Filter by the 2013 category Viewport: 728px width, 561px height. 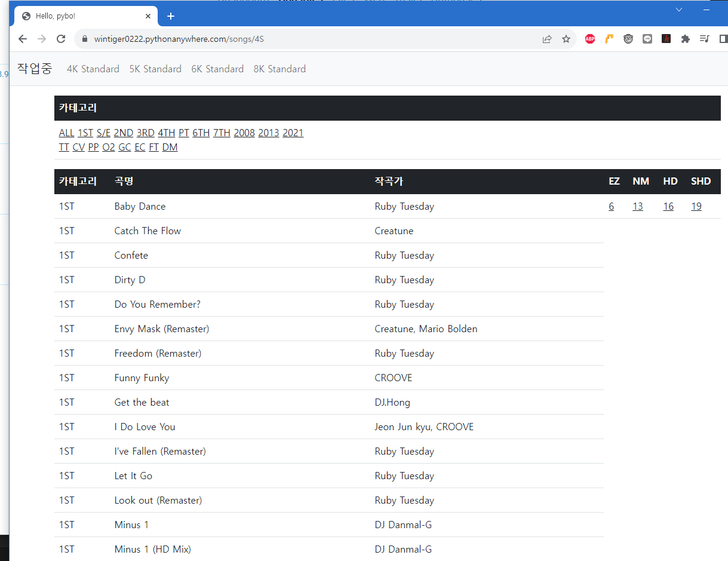(269, 133)
